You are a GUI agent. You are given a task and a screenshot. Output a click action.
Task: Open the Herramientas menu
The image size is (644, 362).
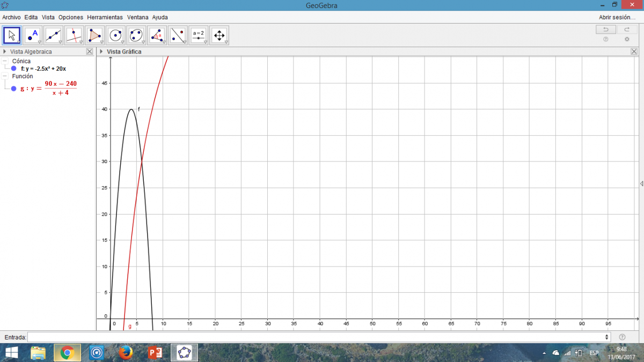click(105, 17)
